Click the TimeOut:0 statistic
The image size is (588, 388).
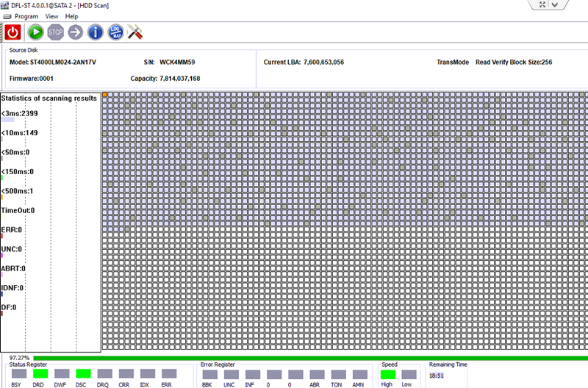coord(18,211)
